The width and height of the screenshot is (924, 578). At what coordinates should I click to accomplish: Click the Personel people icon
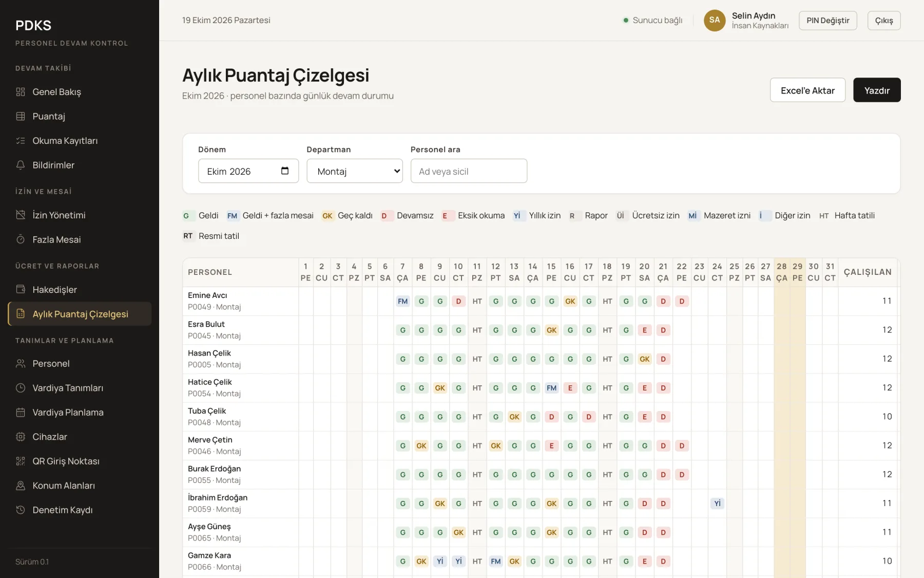coord(21,363)
